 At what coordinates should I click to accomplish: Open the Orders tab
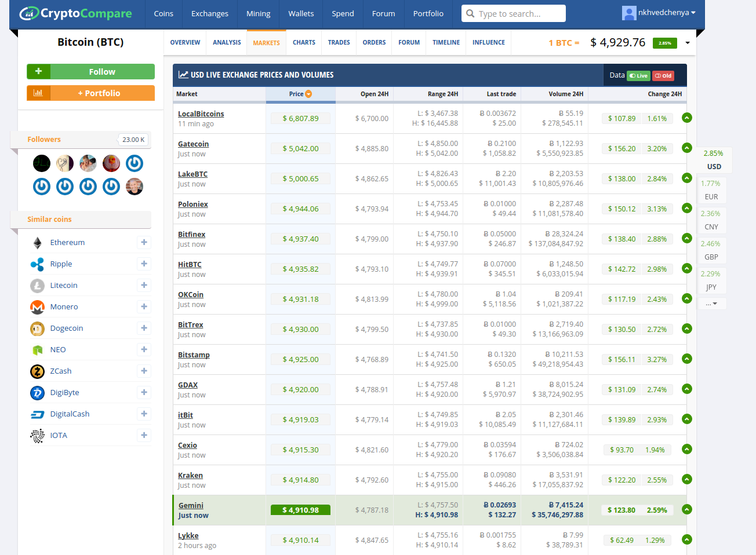374,43
